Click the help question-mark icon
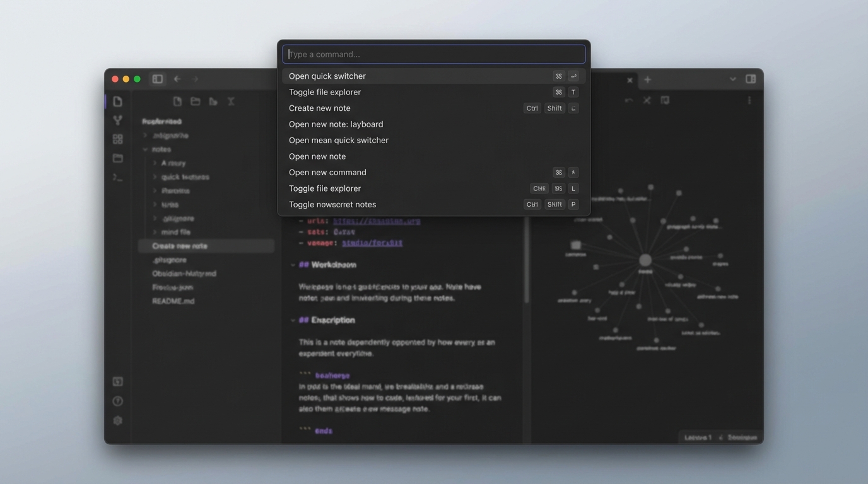The width and height of the screenshot is (868, 484). pyautogui.click(x=117, y=401)
